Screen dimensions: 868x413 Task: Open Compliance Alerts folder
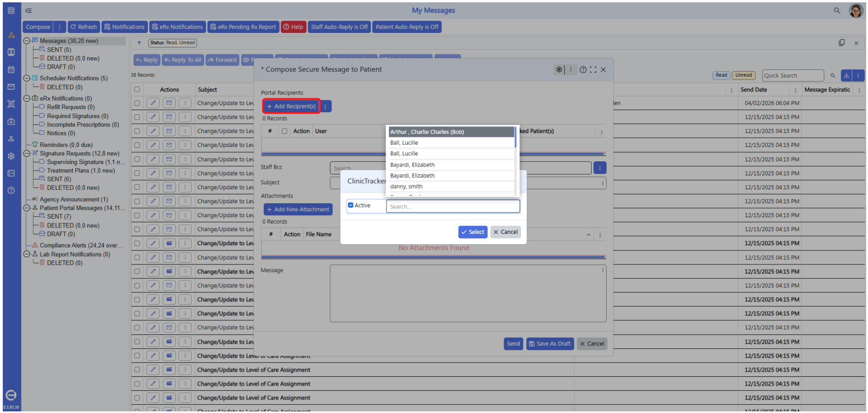click(81, 245)
